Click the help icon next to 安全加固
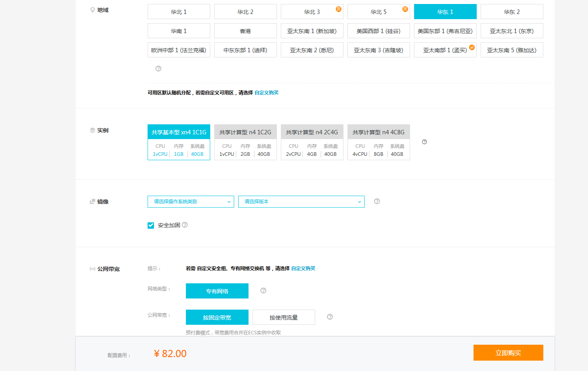This screenshot has width=588, height=371. click(185, 225)
